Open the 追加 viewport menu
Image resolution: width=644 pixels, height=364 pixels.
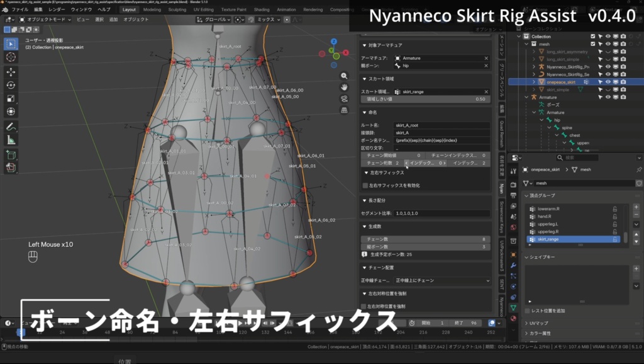coord(113,20)
